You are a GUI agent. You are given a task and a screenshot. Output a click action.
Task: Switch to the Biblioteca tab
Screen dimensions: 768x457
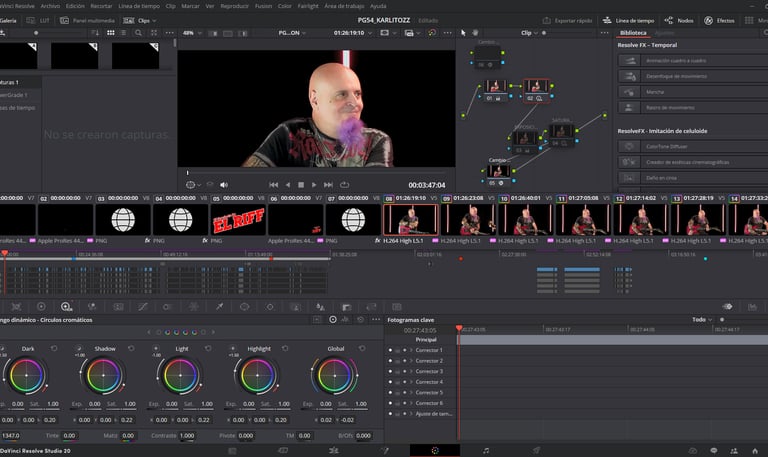[x=634, y=33]
